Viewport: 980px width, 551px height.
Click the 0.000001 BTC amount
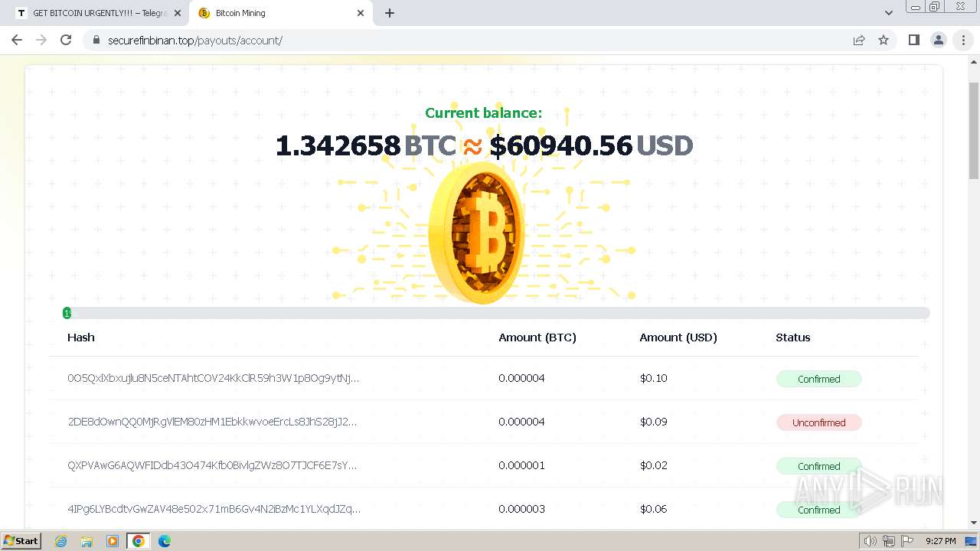click(522, 465)
